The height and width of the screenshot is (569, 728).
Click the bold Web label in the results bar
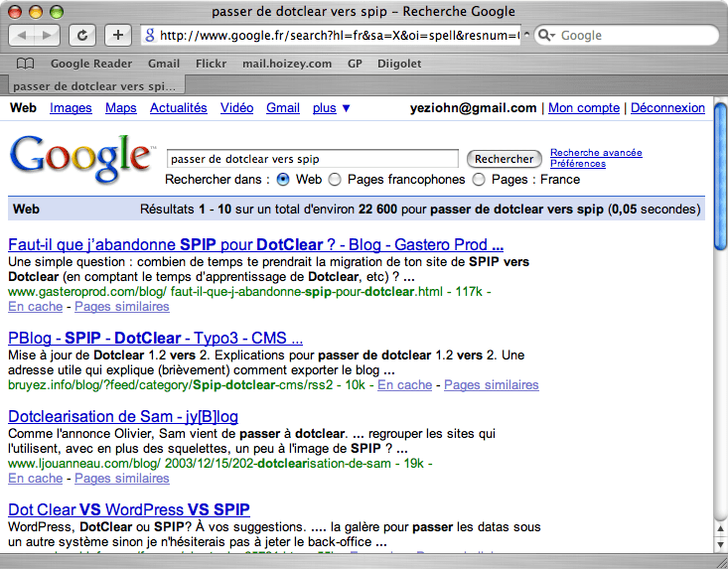click(26, 210)
